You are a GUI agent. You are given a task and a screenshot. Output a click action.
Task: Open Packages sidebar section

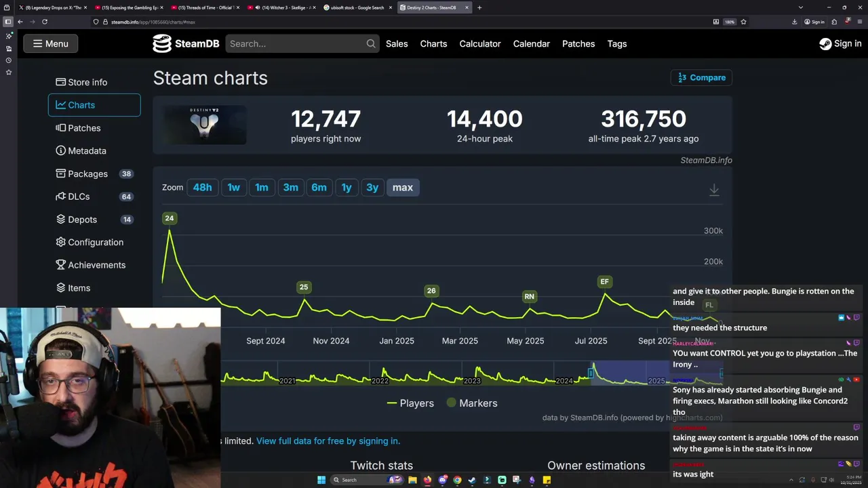coord(94,174)
